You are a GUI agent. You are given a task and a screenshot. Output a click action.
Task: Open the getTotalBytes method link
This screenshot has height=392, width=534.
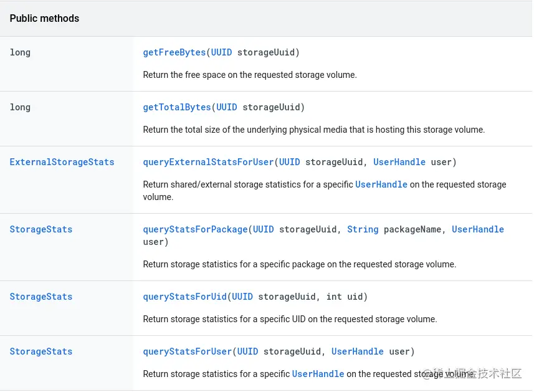pos(177,107)
